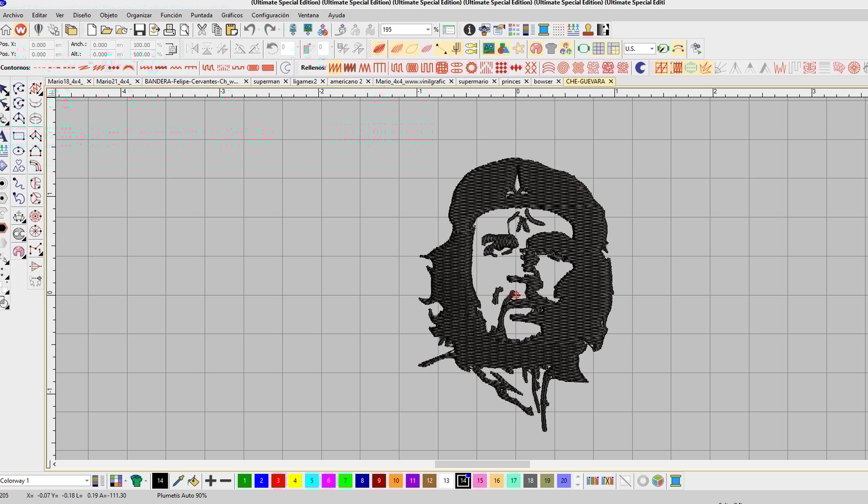868x504 pixels.
Task: Add a color with plus button
Action: point(211,481)
